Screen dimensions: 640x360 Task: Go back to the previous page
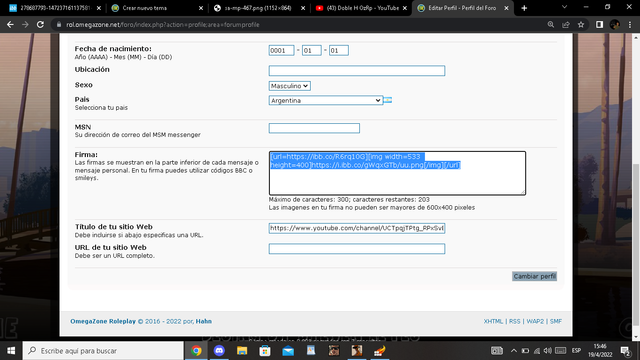coord(10,25)
